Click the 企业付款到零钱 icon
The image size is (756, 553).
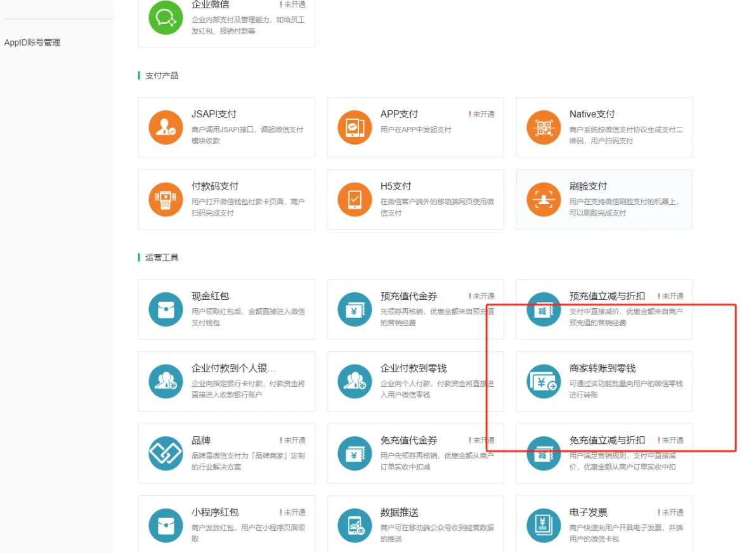tap(355, 381)
